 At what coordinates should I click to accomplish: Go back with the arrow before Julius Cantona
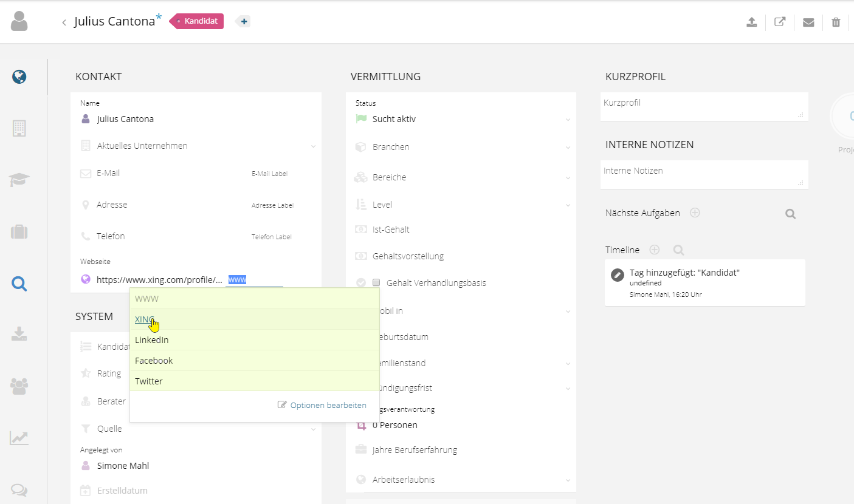64,22
